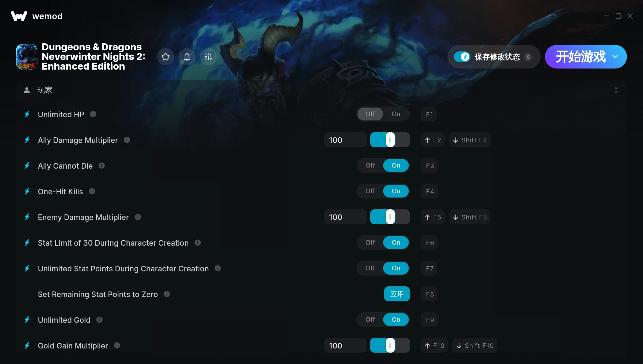The height and width of the screenshot is (364, 643).
Task: Switch Ally Cannot Die to Off
Action: tap(370, 165)
